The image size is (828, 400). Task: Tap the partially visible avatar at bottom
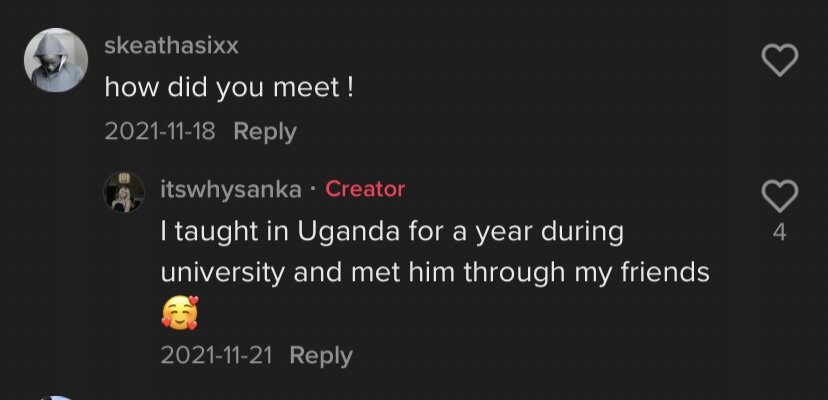click(x=58, y=397)
